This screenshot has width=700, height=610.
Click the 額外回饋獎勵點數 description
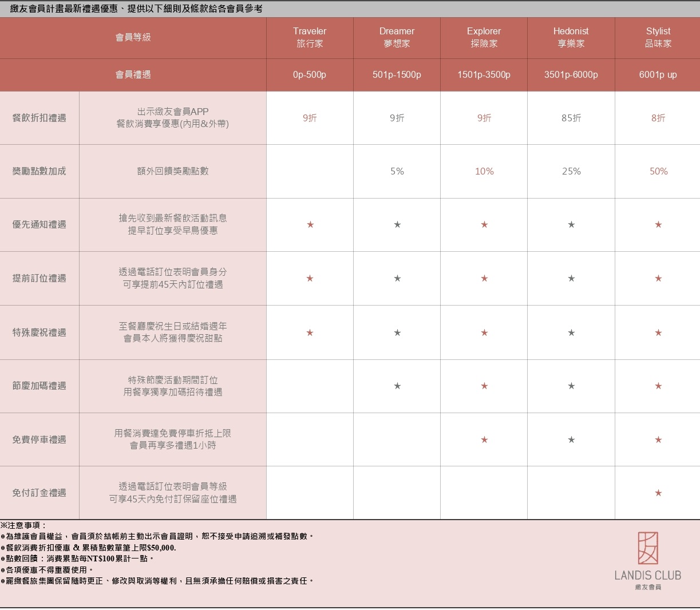pos(173,171)
